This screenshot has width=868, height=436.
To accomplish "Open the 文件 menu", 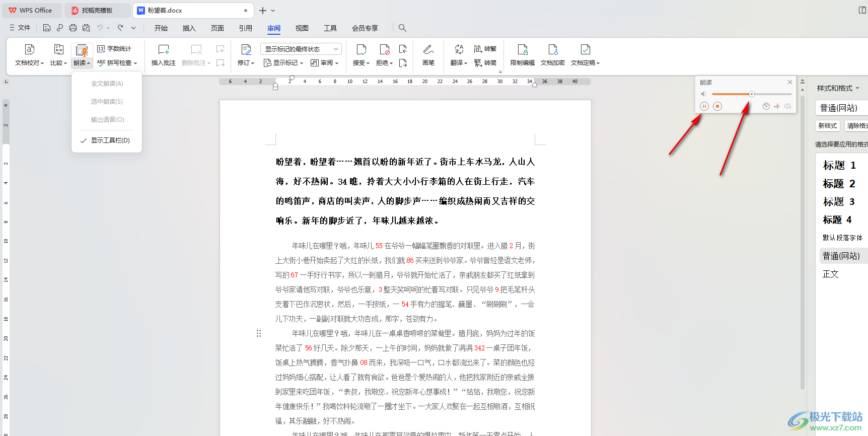I will point(20,28).
